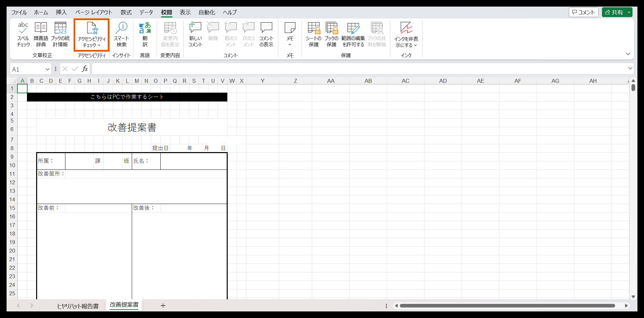
Task: Collapse the ribbon via the chevron
Action: 628,54
